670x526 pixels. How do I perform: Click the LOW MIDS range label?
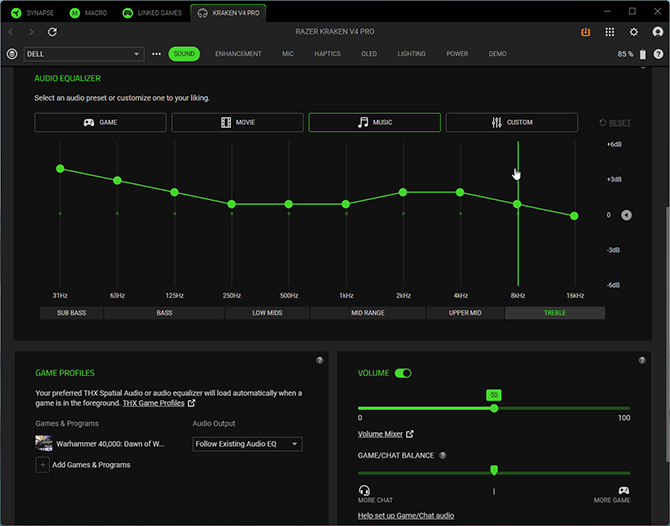pyautogui.click(x=267, y=313)
